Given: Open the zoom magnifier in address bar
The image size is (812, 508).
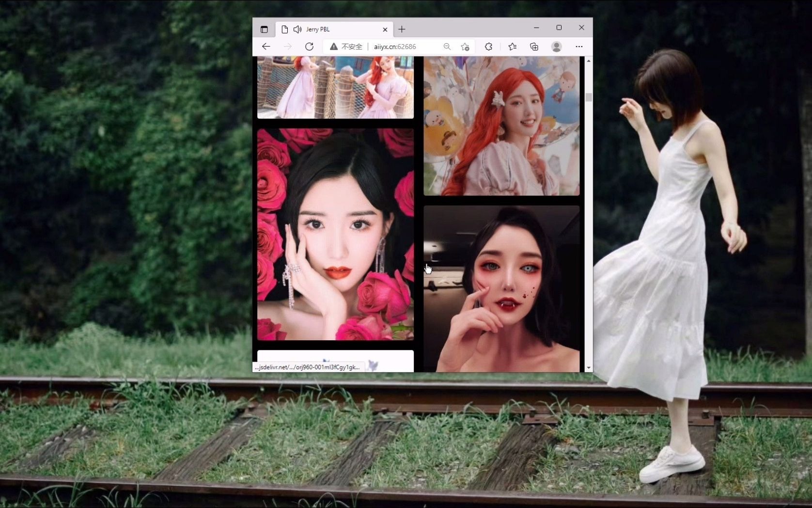Looking at the screenshot, I should 447,47.
